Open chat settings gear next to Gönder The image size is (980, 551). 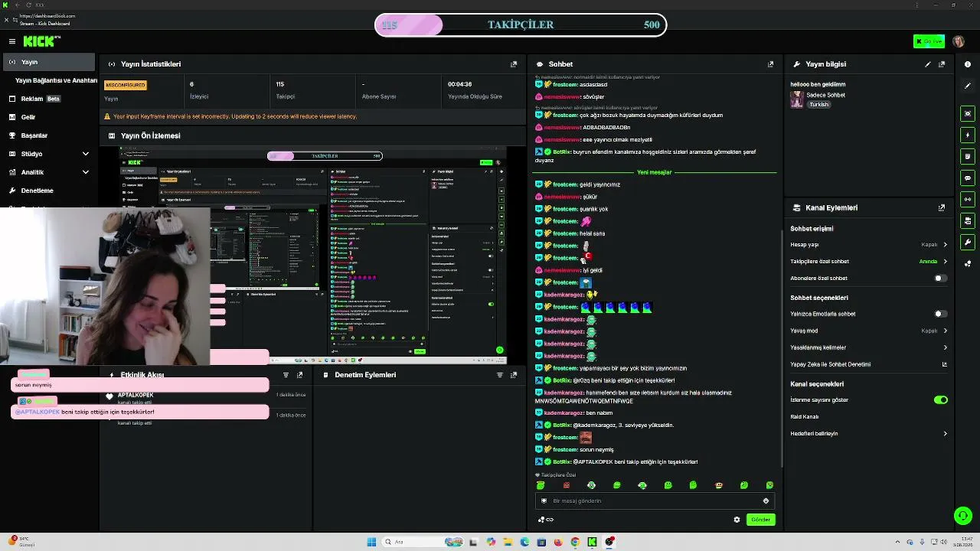(x=737, y=520)
